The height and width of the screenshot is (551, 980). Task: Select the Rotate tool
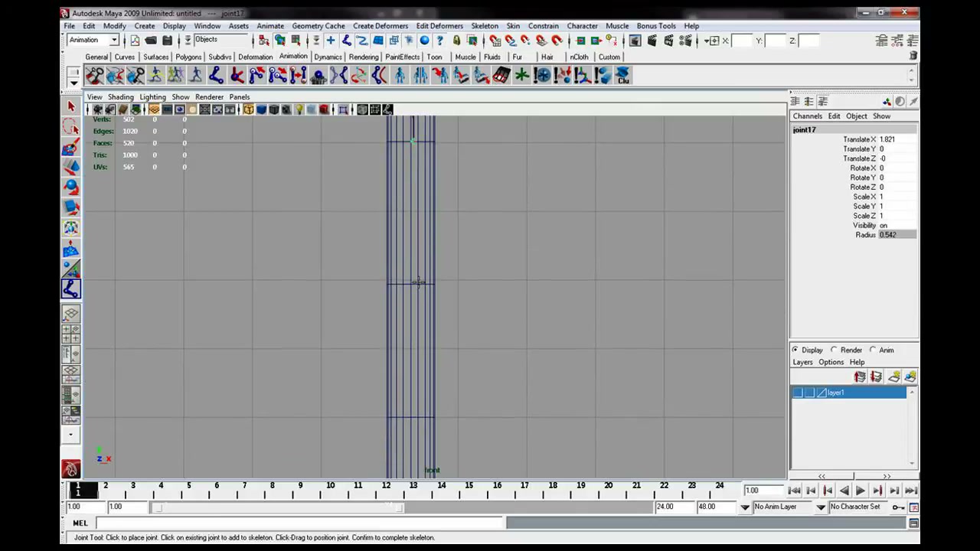coord(71,187)
